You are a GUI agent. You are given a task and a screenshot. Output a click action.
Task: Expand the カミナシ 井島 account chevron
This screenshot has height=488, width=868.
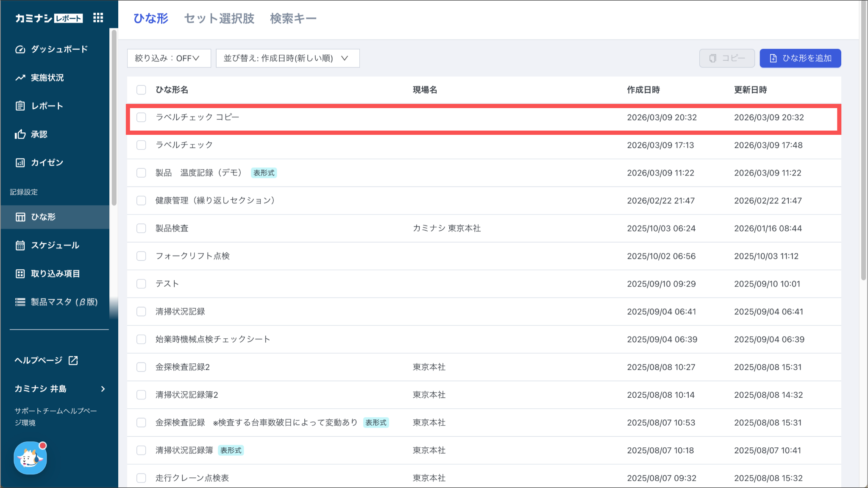click(103, 389)
